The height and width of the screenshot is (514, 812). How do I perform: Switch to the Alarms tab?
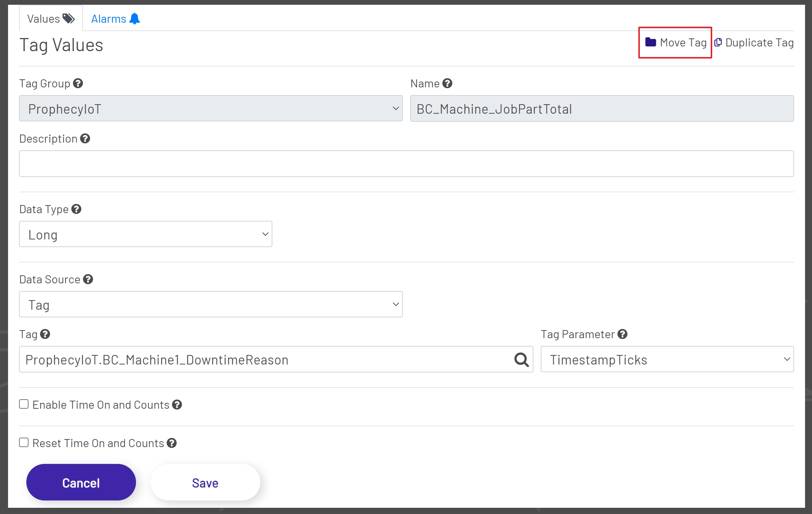pyautogui.click(x=109, y=18)
